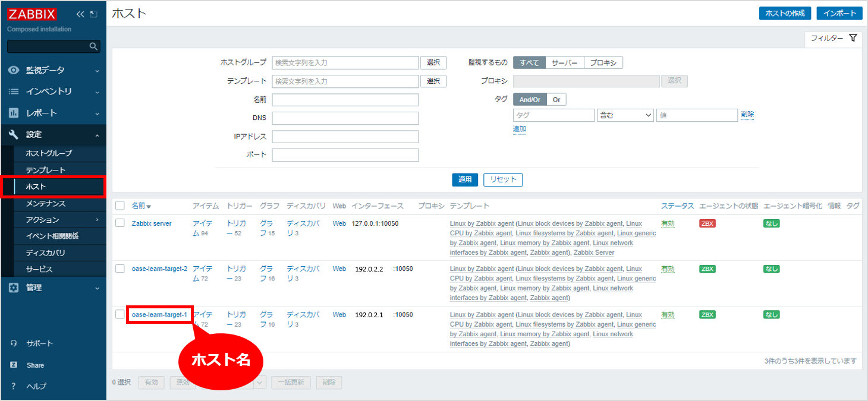This screenshot has height=401, width=868.
Task: Hide sidebar using the window icon
Action: tap(93, 14)
